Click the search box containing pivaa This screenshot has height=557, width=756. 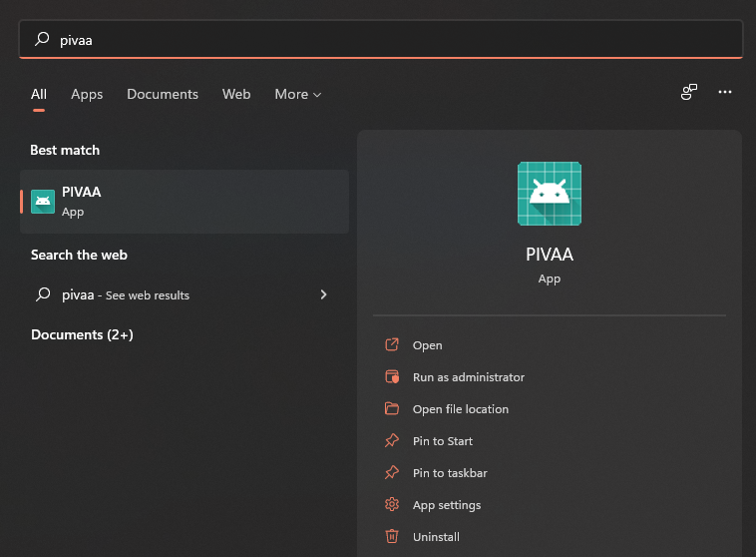coord(379,40)
